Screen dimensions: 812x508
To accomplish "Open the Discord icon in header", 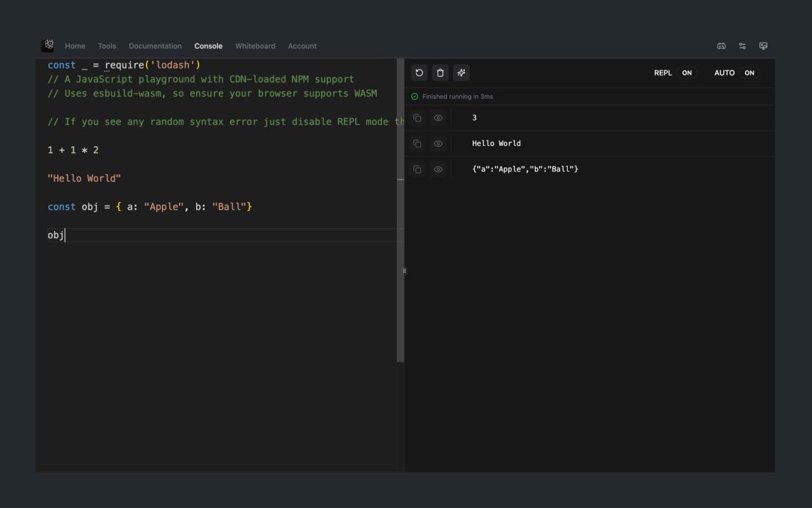I will pos(721,46).
